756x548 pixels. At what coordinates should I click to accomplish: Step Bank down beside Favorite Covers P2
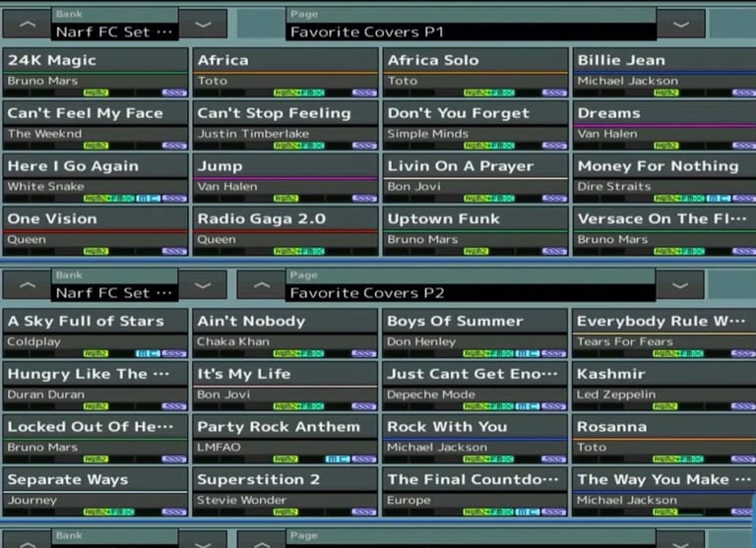point(203,285)
